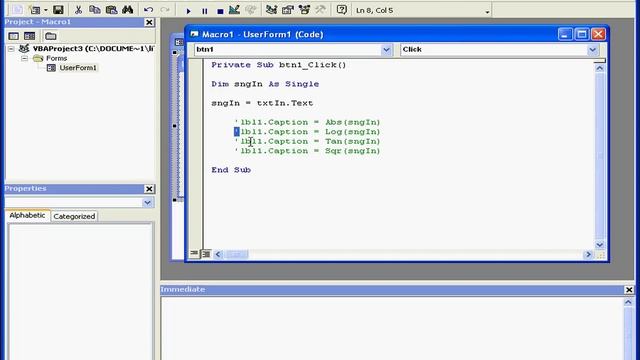
Task: Click code window horizontal scroll left arrow
Action: click(x=218, y=254)
